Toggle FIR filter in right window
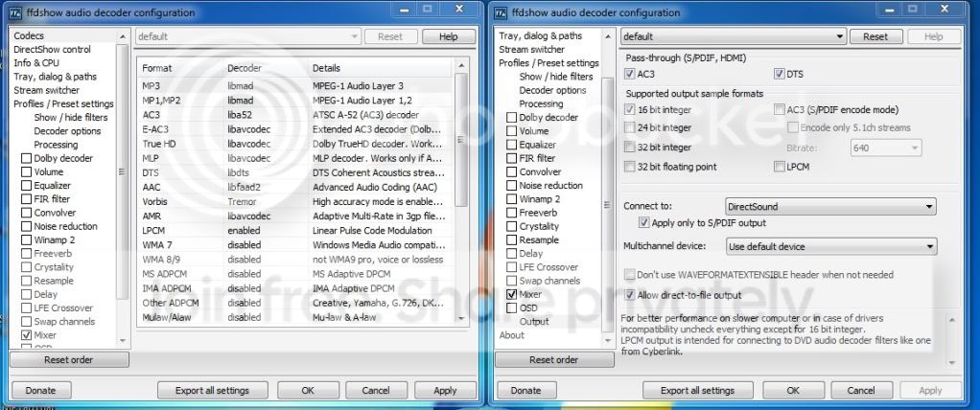Image resolution: width=980 pixels, height=410 pixels. tap(511, 158)
